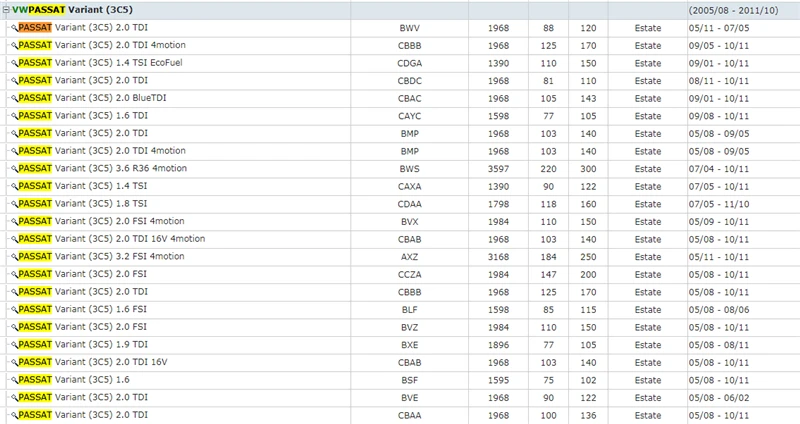Click the power value 220

[548, 169]
